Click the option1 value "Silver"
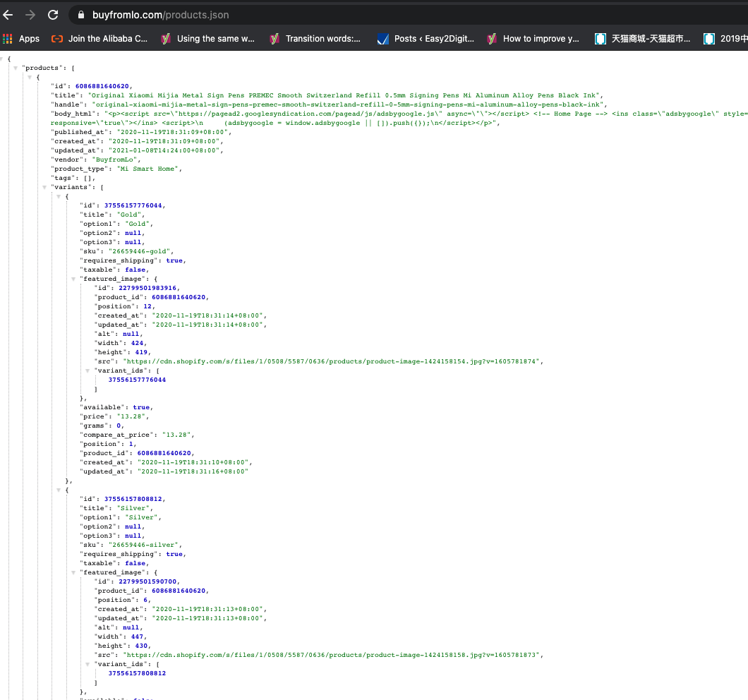 141,517
